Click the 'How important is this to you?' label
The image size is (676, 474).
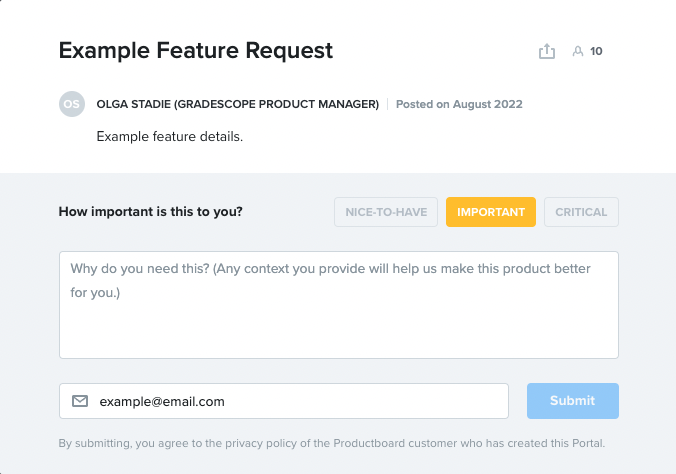tap(150, 212)
